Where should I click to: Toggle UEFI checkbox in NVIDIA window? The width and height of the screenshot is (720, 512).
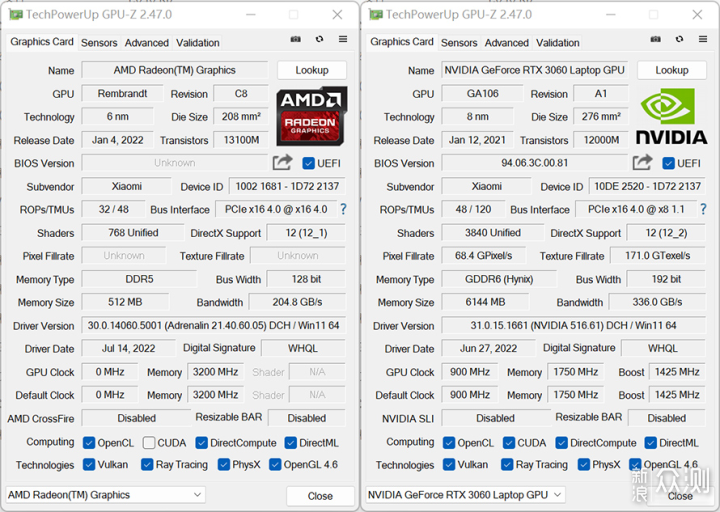pyautogui.click(x=669, y=163)
